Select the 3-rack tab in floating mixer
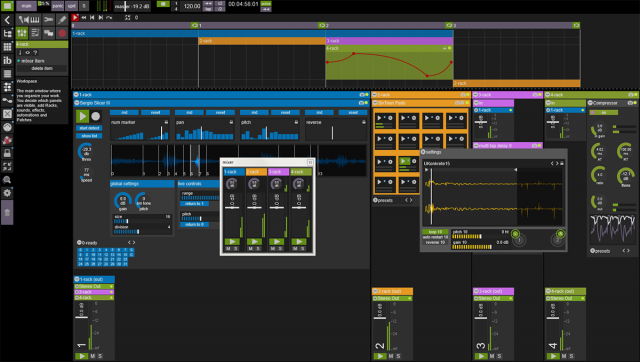Image resolution: width=640 pixels, height=362 pixels. pyautogui.click(x=278, y=172)
